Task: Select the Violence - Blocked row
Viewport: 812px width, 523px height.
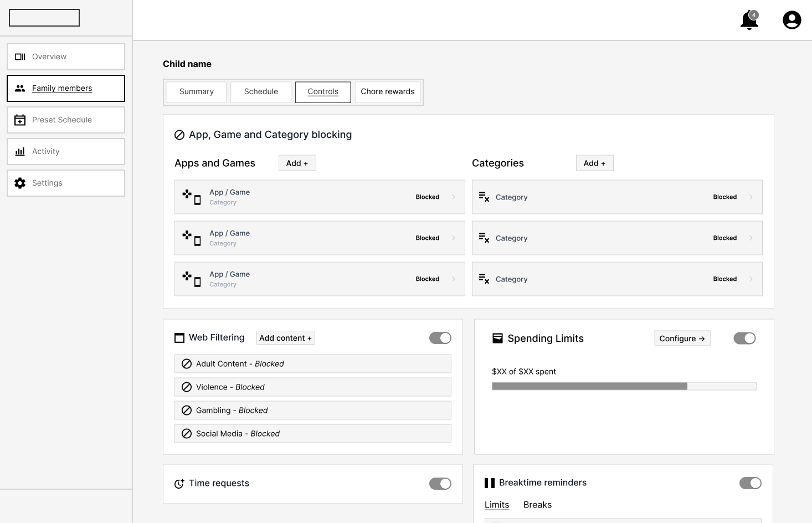Action: [313, 387]
